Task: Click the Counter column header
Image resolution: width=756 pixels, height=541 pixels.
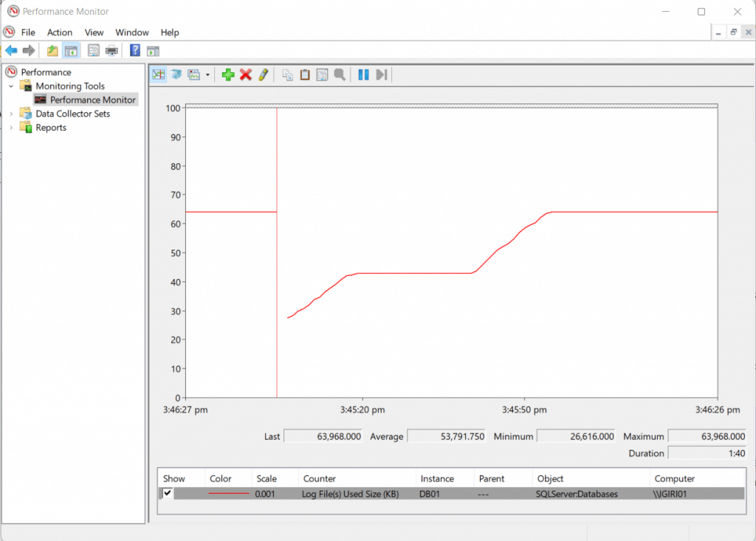Action: (x=319, y=479)
